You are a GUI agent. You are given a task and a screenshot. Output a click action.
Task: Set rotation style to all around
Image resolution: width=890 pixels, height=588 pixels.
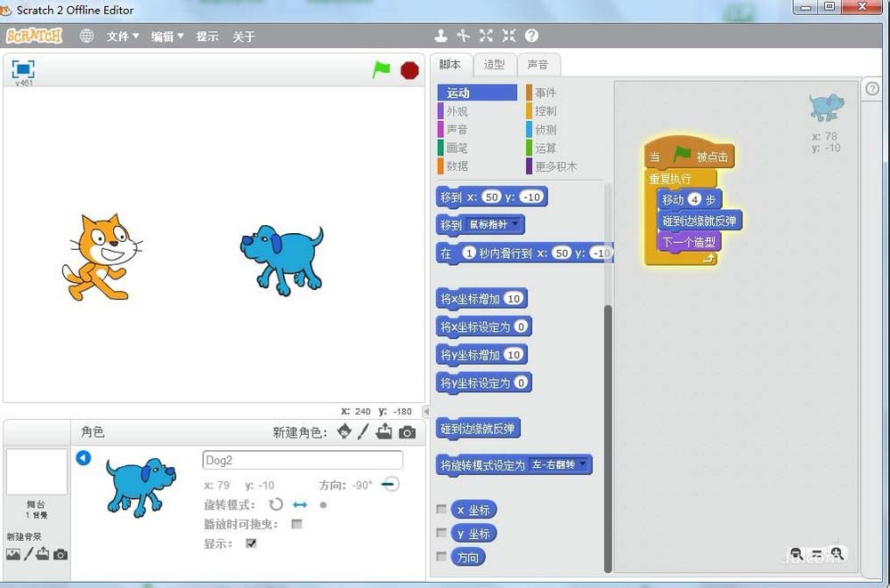tap(276, 504)
